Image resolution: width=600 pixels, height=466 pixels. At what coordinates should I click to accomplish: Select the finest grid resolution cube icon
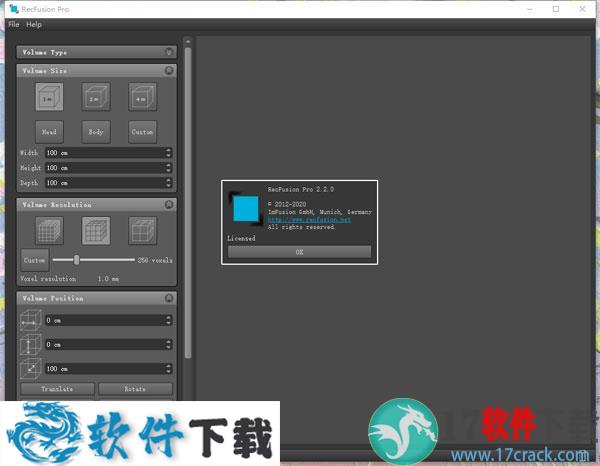click(49, 231)
